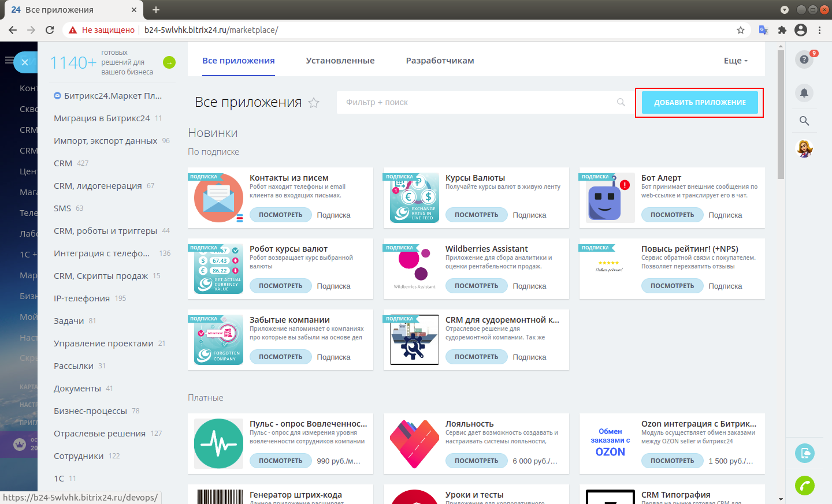Click ПОСМОТРЕТЬ for Пульс app

tap(281, 461)
